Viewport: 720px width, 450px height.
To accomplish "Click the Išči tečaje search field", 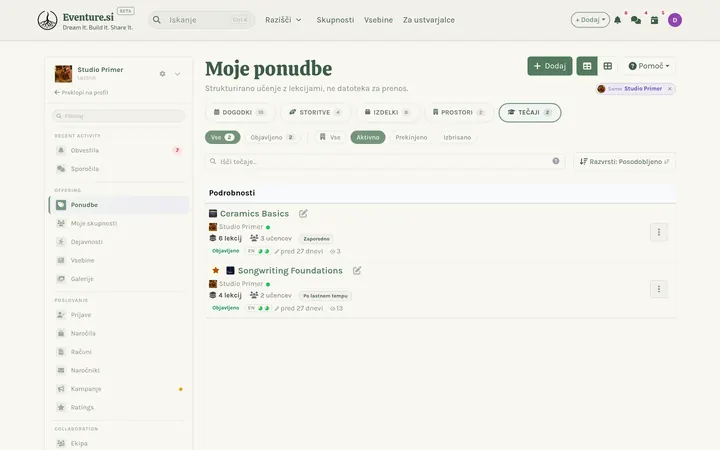I will (x=384, y=162).
